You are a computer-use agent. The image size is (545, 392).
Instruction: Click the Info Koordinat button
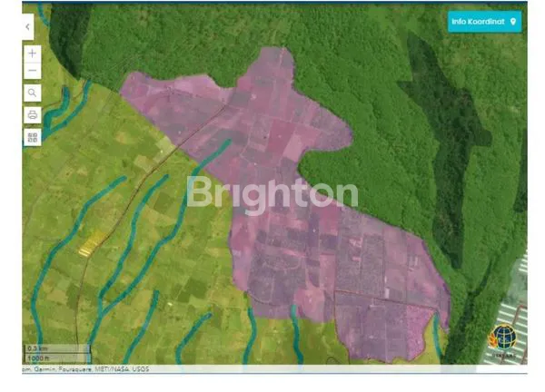(484, 21)
